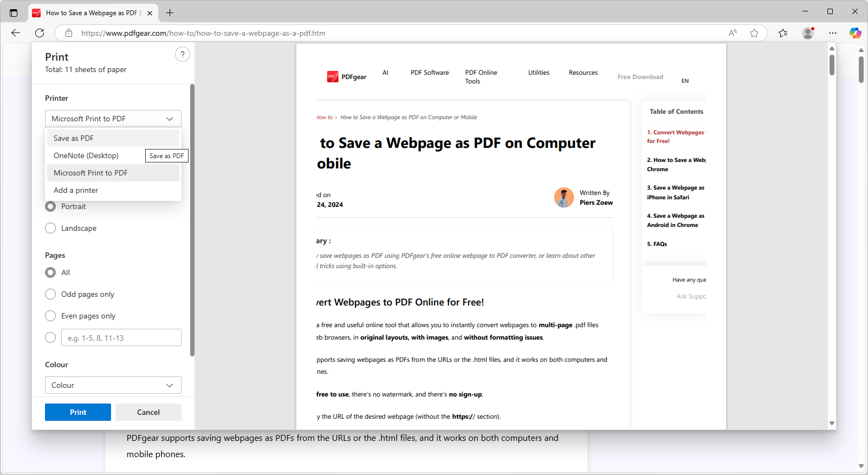The height and width of the screenshot is (475, 868).
Task: Open the Settings and more ellipsis menu
Action: coord(833,33)
